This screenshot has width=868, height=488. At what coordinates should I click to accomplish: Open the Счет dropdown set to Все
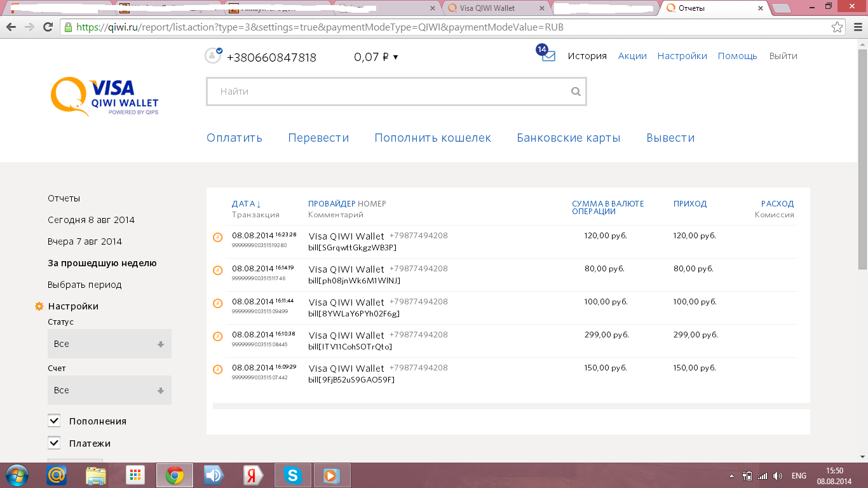pos(109,390)
